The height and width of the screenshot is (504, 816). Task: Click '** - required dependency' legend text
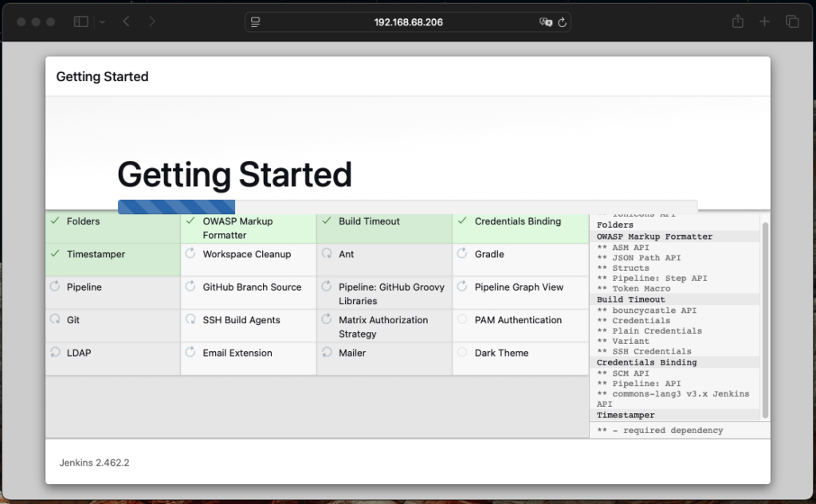660,430
